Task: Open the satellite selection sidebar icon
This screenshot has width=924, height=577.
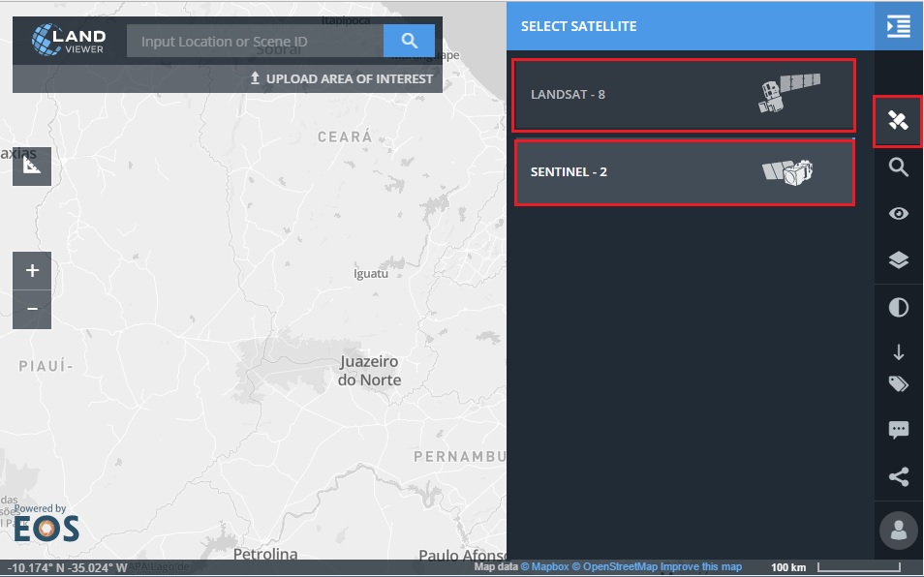Action: pos(898,121)
